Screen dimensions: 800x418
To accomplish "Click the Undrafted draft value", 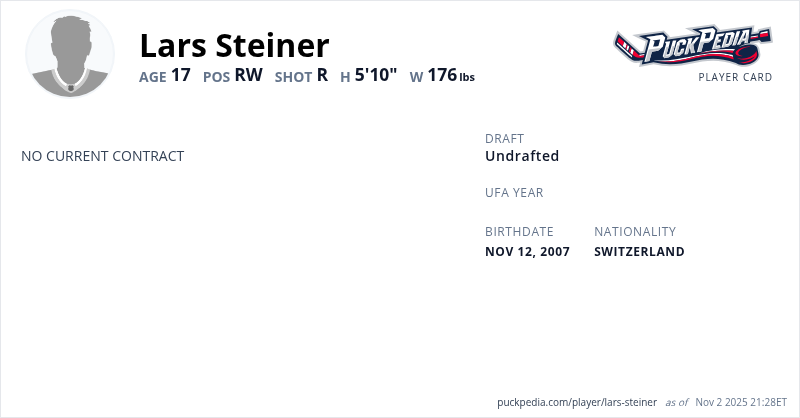I will coord(522,156).
